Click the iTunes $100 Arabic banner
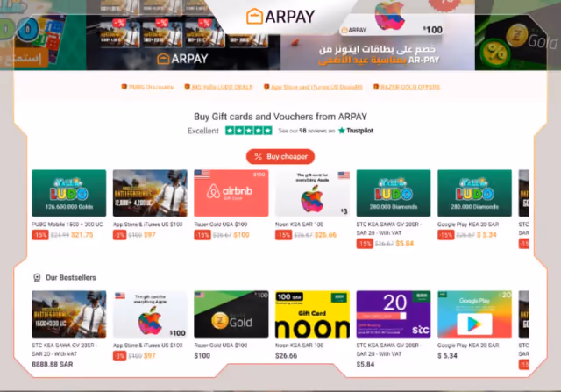This screenshot has width=561, height=392. point(378,35)
